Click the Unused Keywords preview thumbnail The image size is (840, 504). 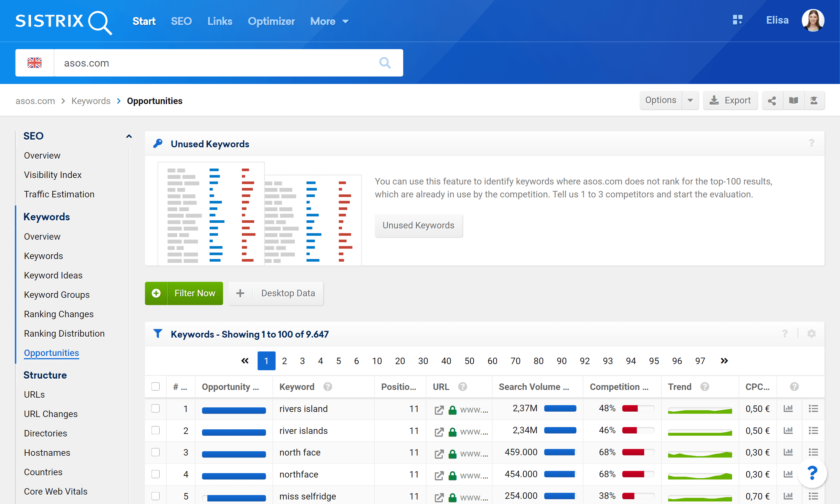(x=260, y=214)
